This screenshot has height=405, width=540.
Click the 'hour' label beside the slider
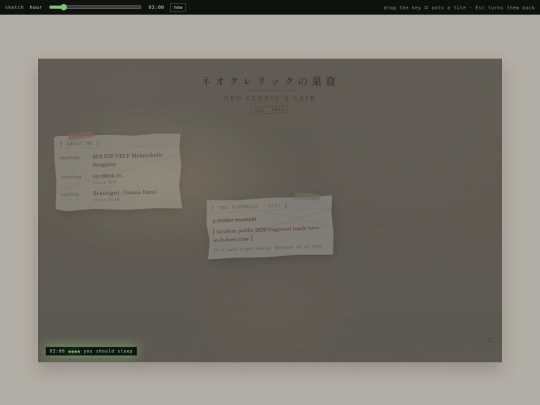[x=36, y=7]
